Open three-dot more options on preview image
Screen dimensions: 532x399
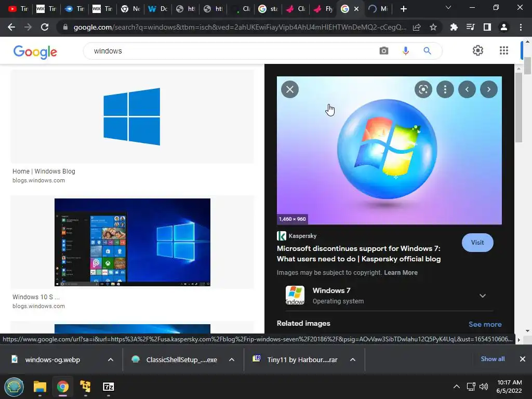(x=445, y=89)
